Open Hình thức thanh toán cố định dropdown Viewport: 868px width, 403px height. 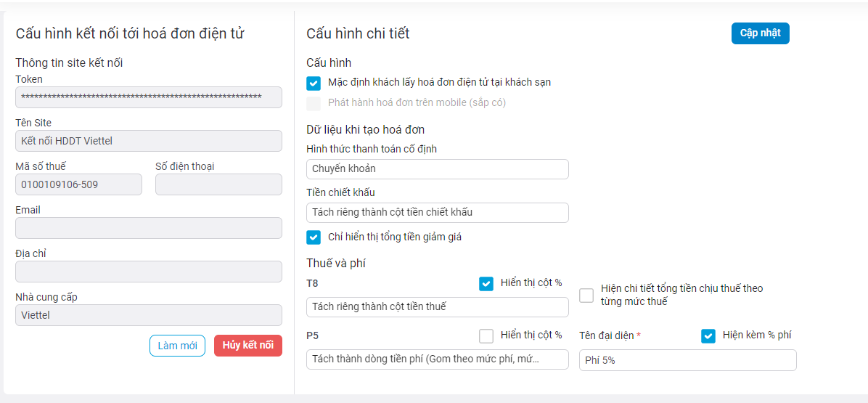[x=437, y=169]
